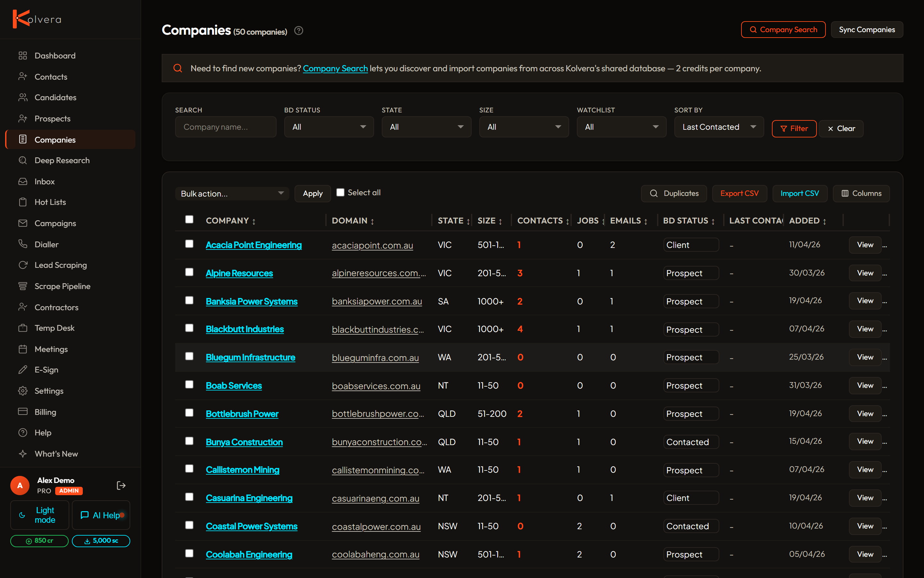Select the Acacia Point Engineering row checkbox
The height and width of the screenshot is (578, 924).
click(x=189, y=244)
